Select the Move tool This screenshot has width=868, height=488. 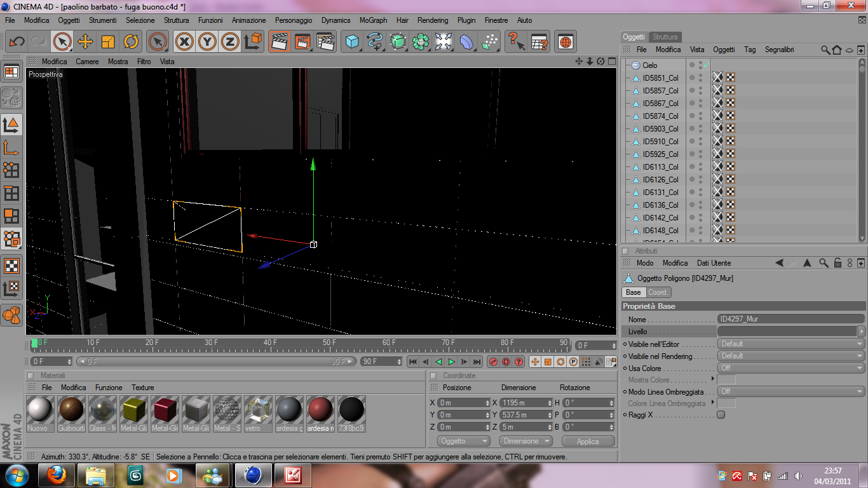coord(85,42)
